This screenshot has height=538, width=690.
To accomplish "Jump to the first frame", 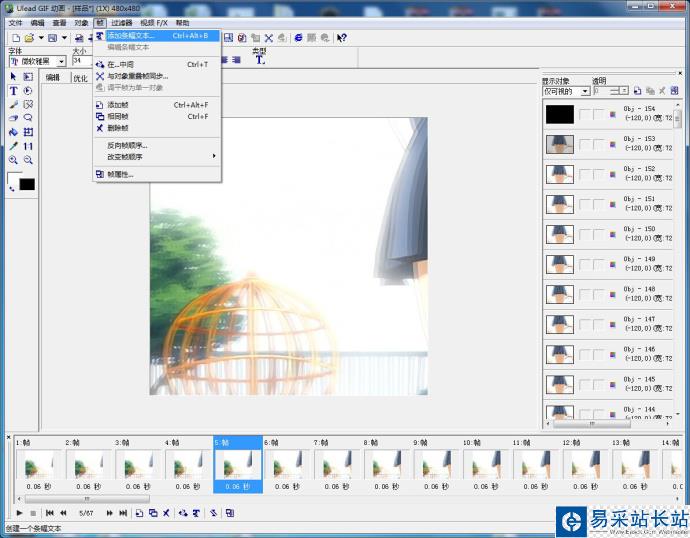I will coord(50,513).
